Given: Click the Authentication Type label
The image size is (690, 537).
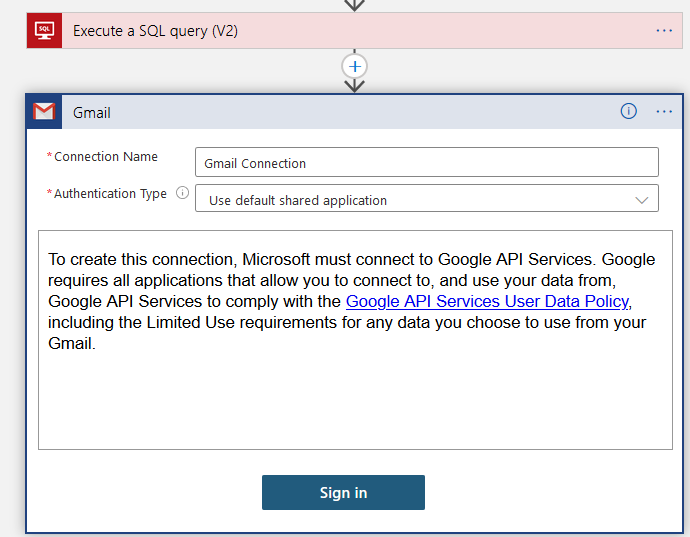Looking at the screenshot, I should (x=110, y=194).
